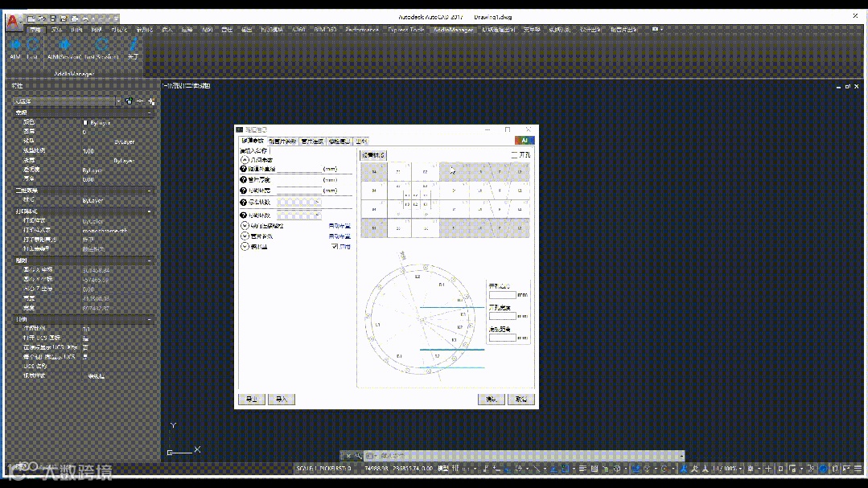Click the AIM icon in AddInManager ribbon

(15, 44)
